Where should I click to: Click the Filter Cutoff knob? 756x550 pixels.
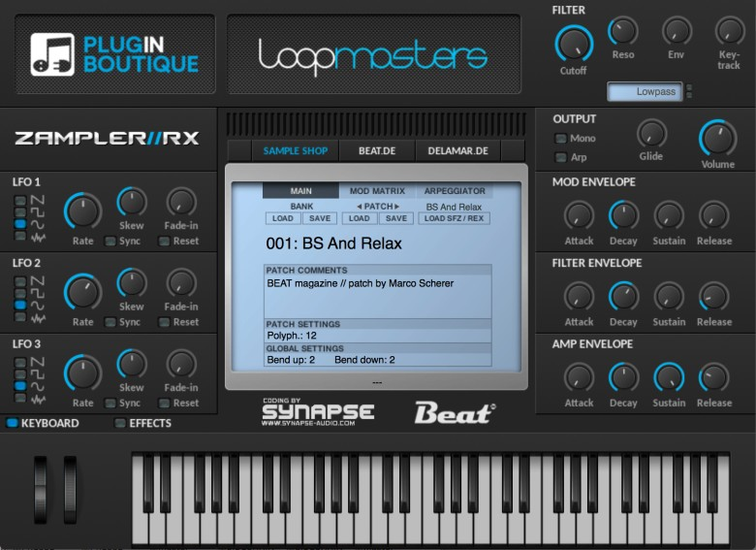(x=574, y=45)
